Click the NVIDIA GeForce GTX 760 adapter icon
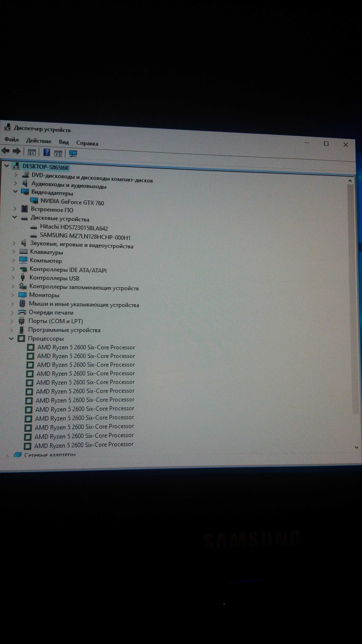This screenshot has height=644, width=362. [34, 200]
